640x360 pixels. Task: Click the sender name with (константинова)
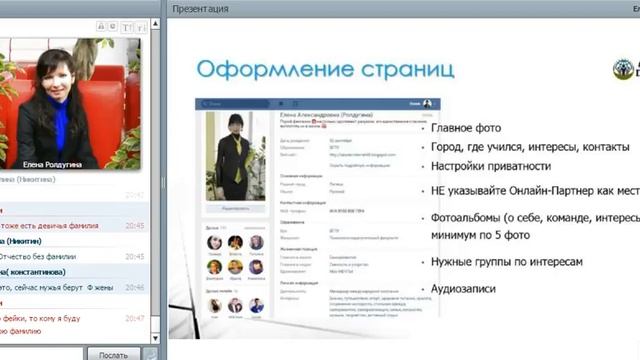pyautogui.click(x=33, y=272)
